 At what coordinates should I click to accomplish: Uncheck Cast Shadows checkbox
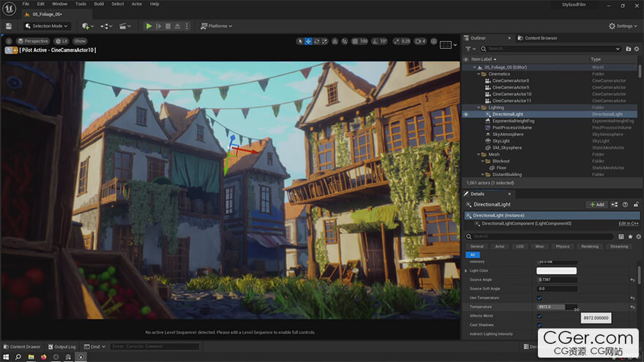pos(539,325)
